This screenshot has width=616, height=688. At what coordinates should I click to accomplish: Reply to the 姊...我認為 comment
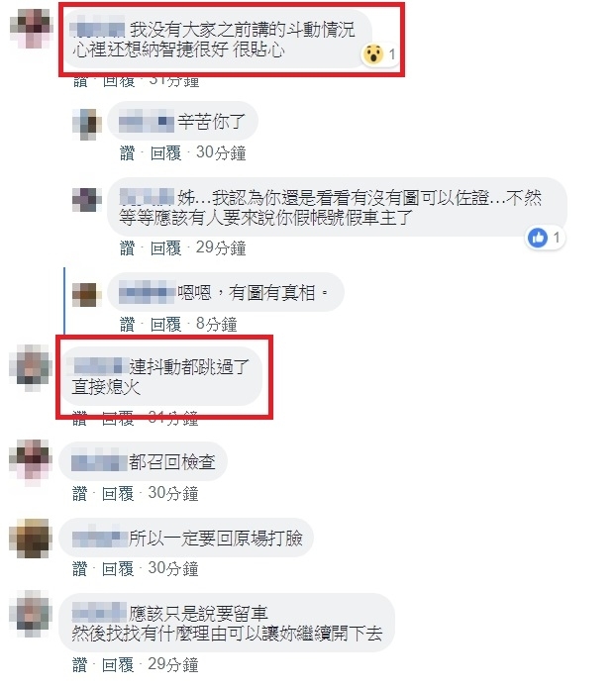pos(165,248)
